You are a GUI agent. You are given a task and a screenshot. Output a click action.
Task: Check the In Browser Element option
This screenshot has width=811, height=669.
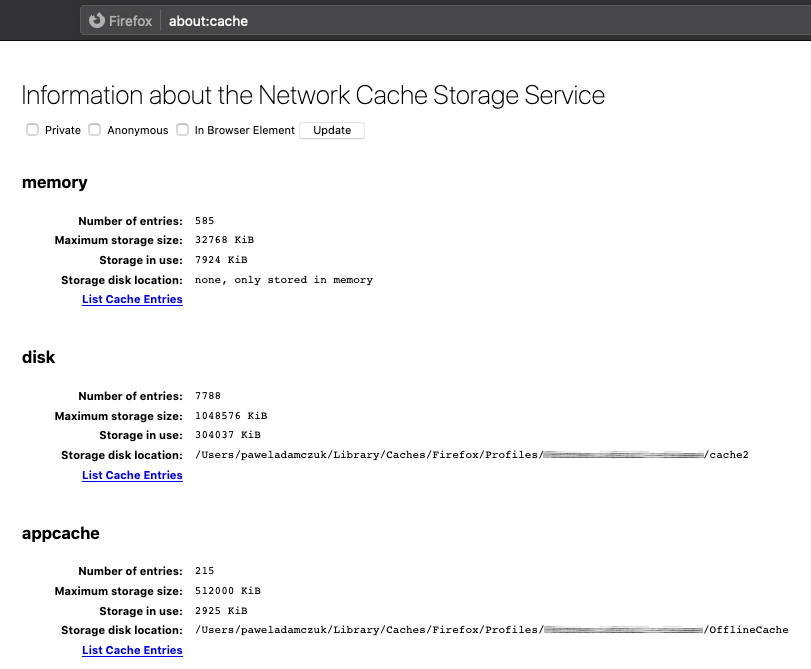pyautogui.click(x=183, y=130)
